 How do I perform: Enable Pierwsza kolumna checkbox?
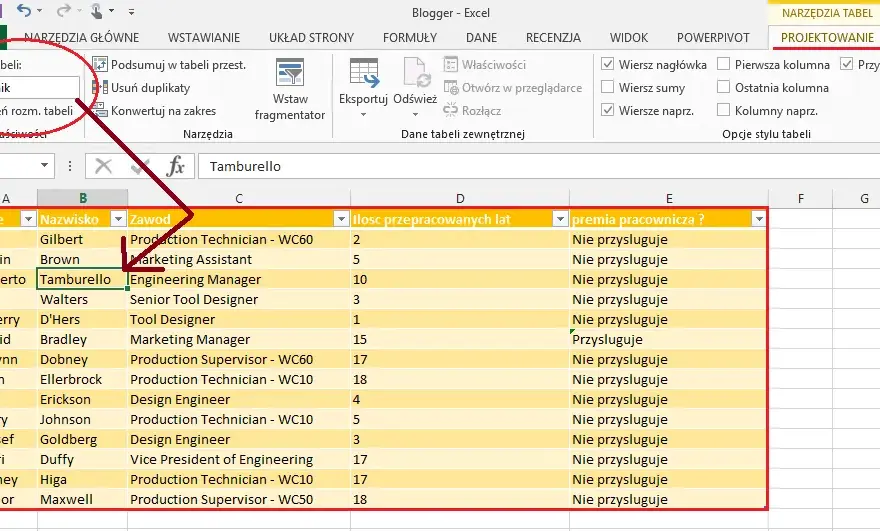coord(724,64)
